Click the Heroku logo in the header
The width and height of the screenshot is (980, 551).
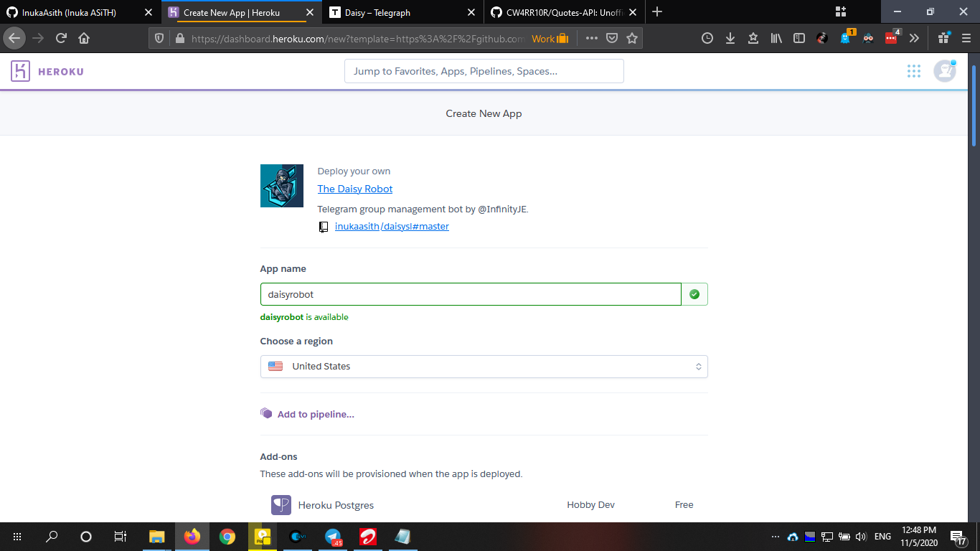[20, 71]
